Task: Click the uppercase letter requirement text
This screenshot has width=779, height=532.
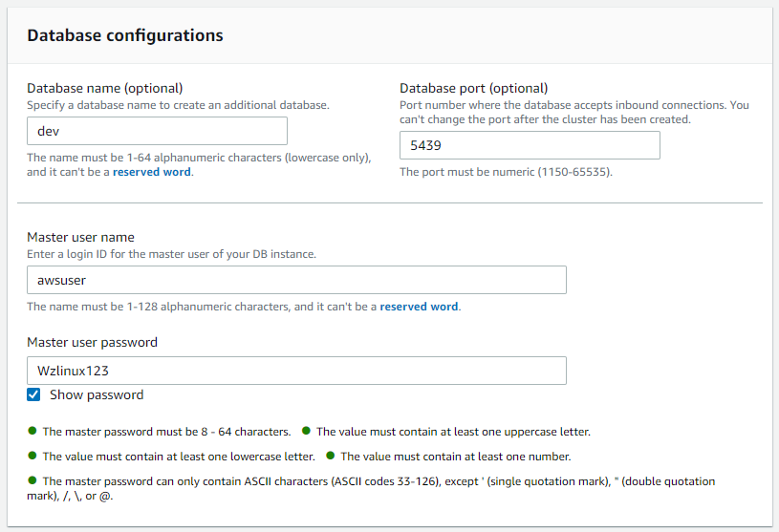Action: point(453,432)
